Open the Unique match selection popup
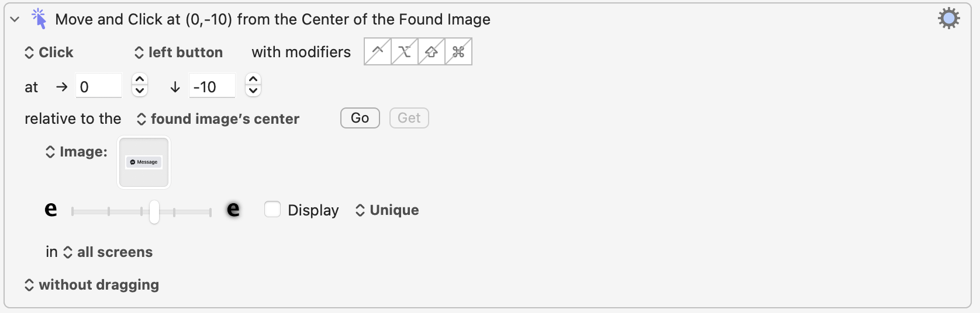980x313 pixels. click(x=387, y=210)
